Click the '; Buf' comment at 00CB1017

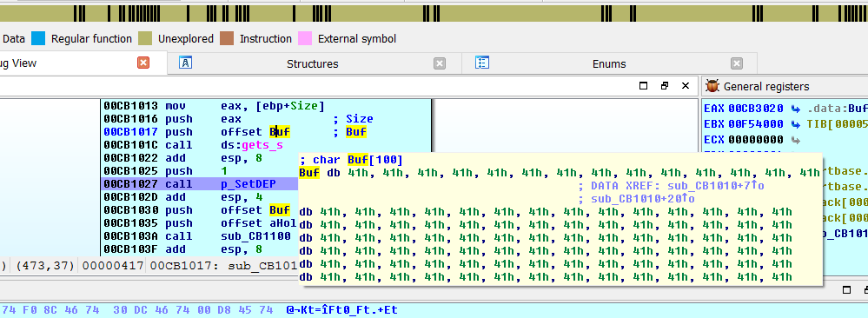[x=349, y=132]
